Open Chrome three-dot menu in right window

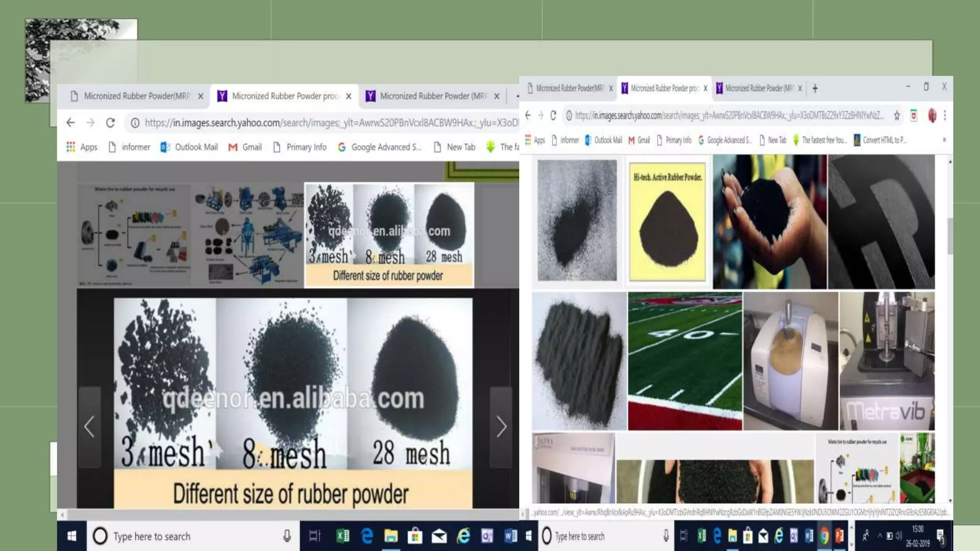[945, 115]
